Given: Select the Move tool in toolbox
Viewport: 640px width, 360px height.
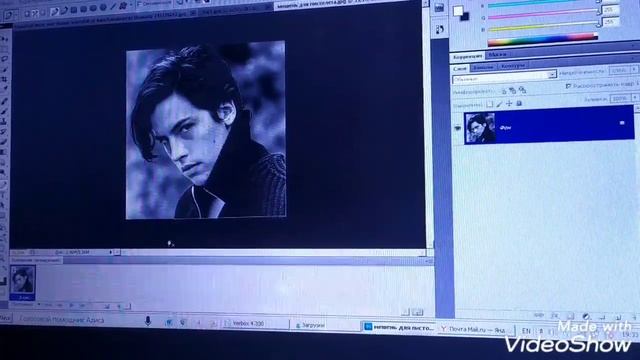Looking at the screenshot, I should pos(4,39).
